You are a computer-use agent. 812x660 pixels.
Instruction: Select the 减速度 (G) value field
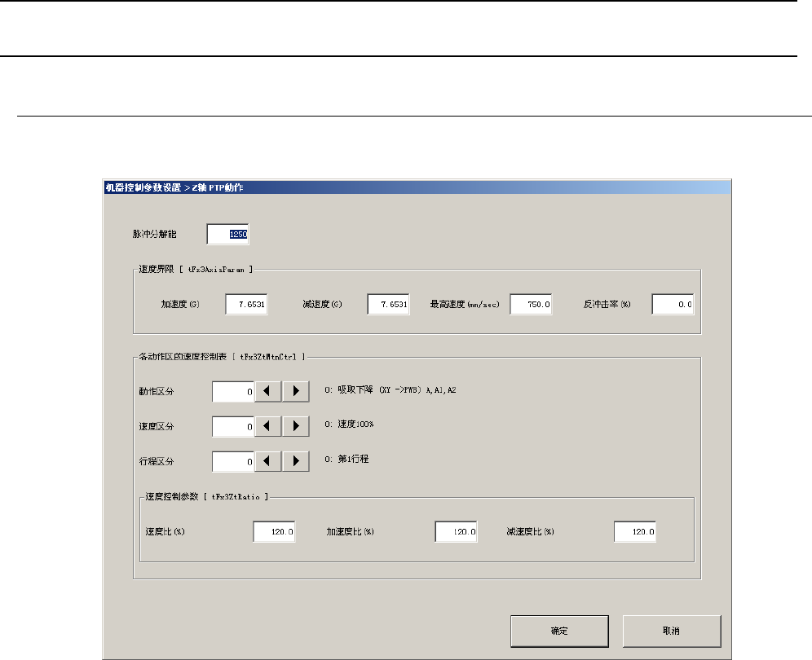388,305
